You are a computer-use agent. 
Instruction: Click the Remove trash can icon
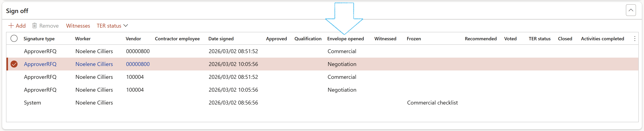tap(34, 26)
